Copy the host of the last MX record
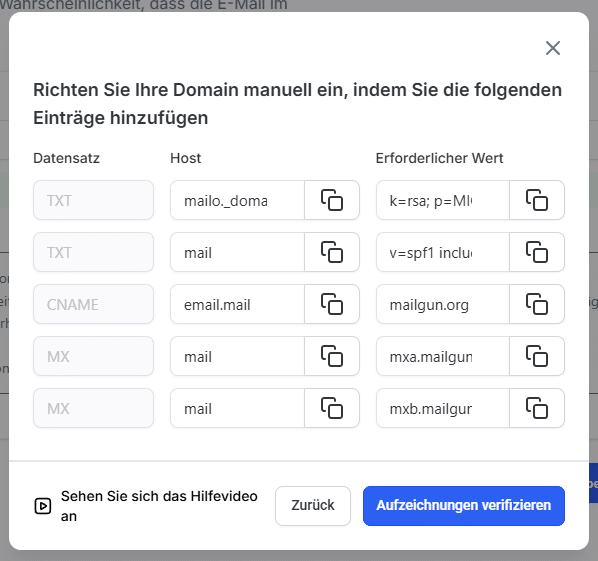The width and height of the screenshot is (598, 561). [332, 408]
